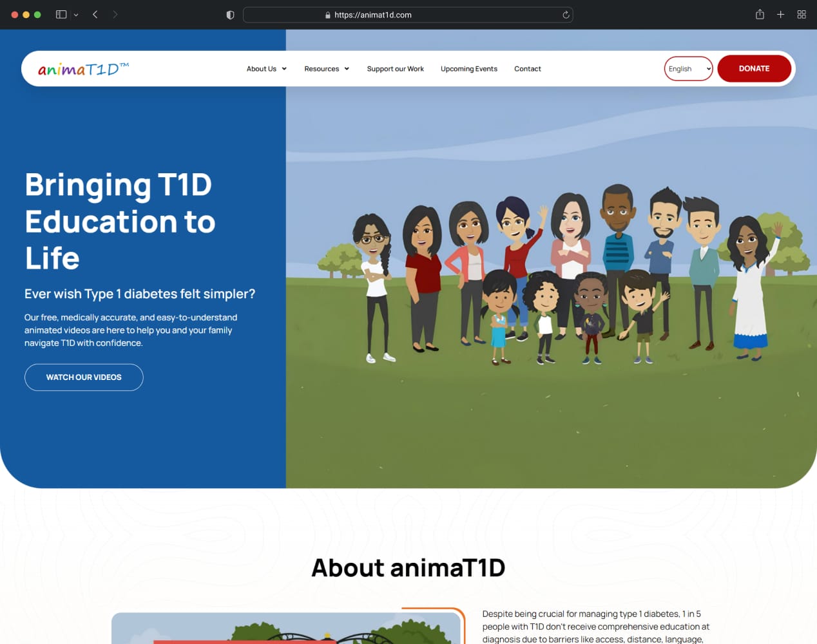Click the animaT1D logo

click(x=83, y=69)
